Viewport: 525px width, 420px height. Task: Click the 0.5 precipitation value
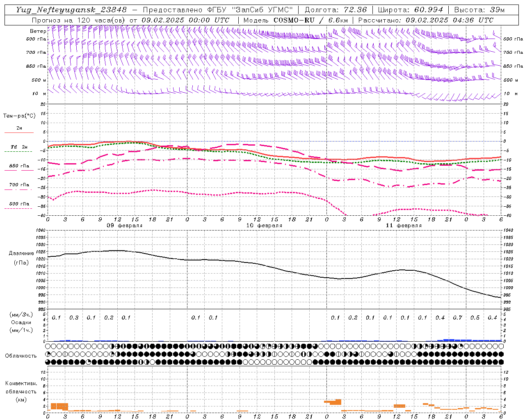(x=475, y=317)
